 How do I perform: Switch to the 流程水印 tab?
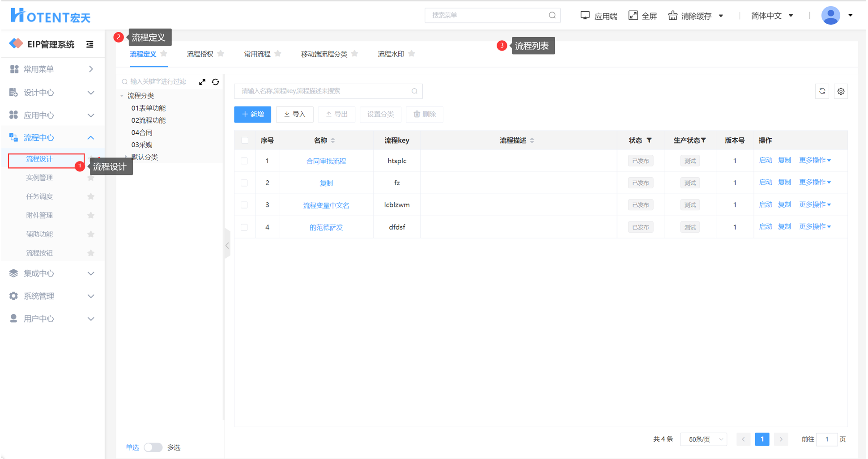(x=391, y=54)
